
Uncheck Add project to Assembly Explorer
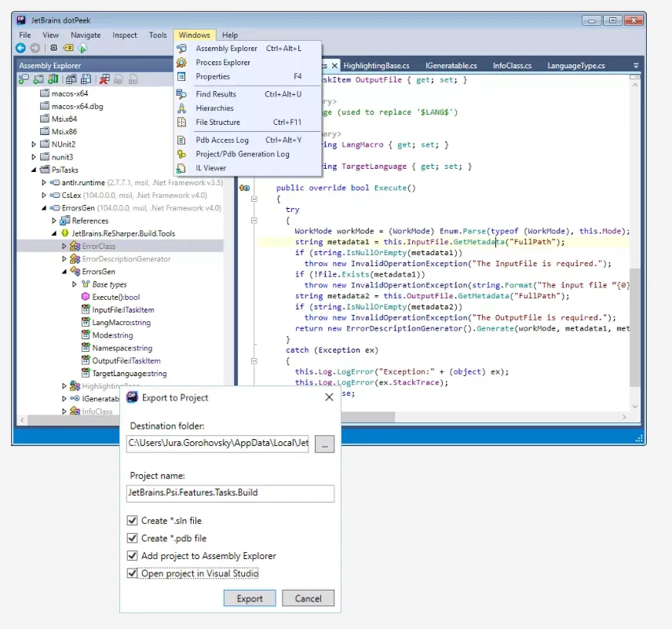[x=132, y=556]
